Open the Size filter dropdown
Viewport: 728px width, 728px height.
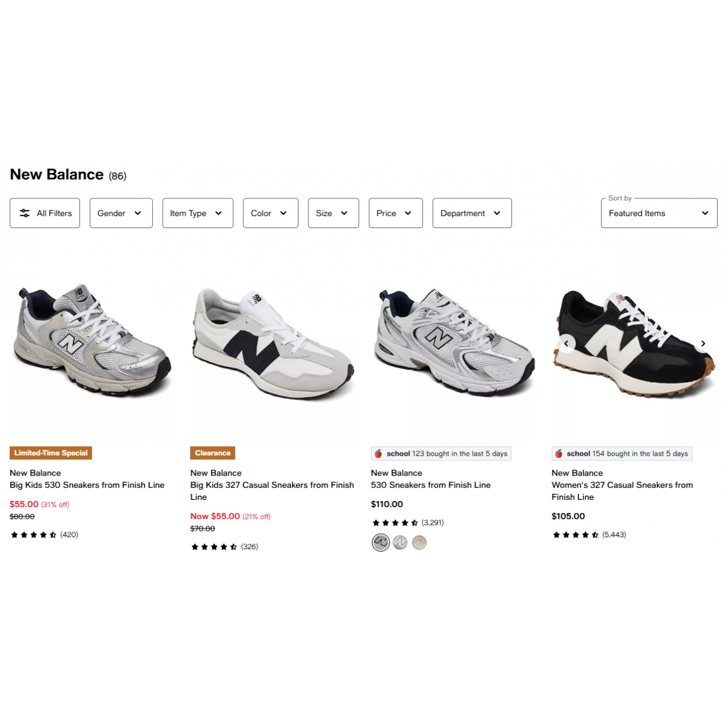click(334, 213)
